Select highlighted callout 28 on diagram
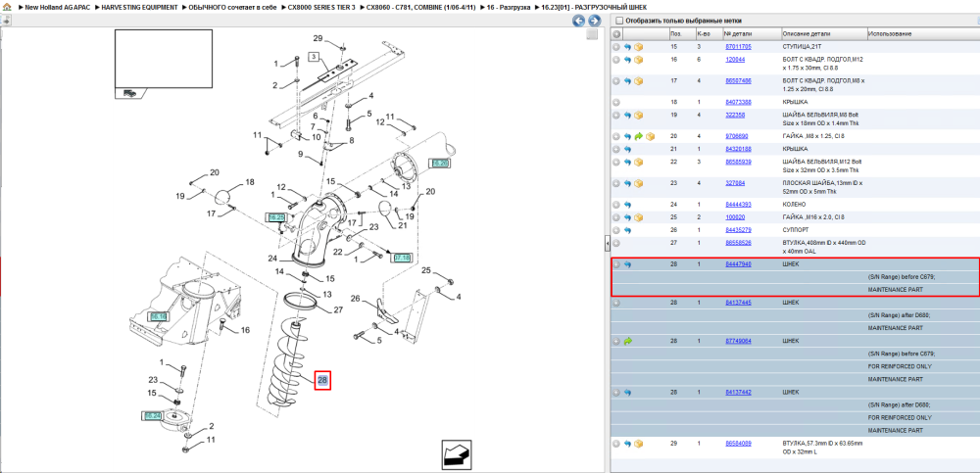The height and width of the screenshot is (473, 980). tap(321, 379)
